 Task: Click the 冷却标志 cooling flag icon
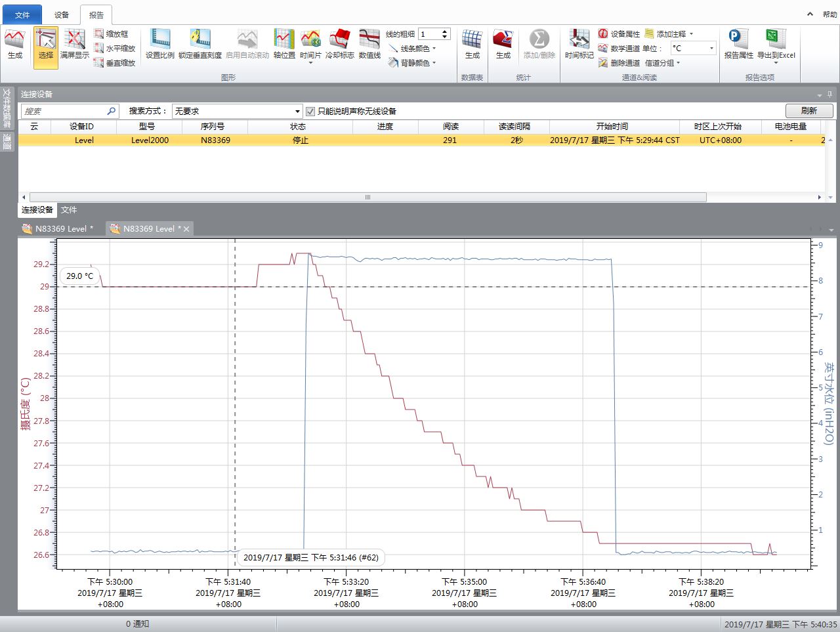pyautogui.click(x=339, y=43)
